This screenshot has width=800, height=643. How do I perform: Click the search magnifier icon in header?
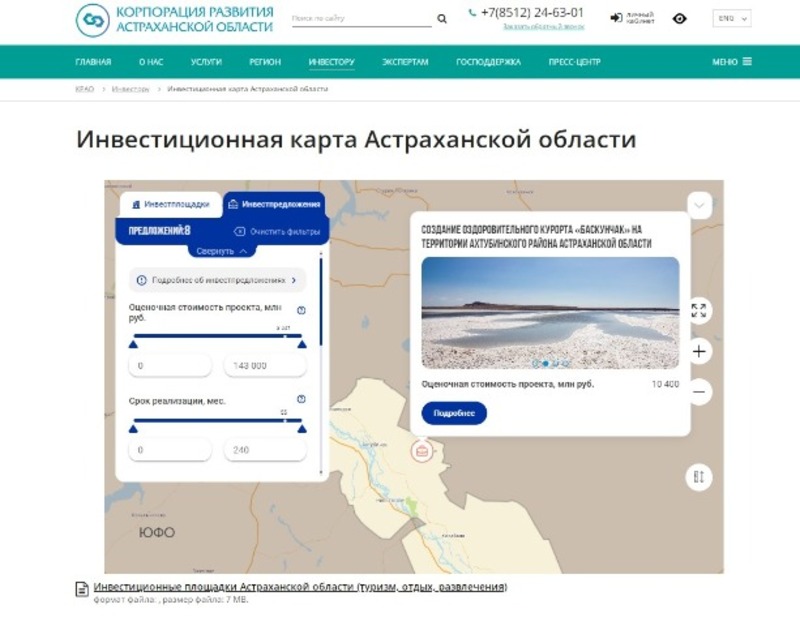tap(442, 19)
